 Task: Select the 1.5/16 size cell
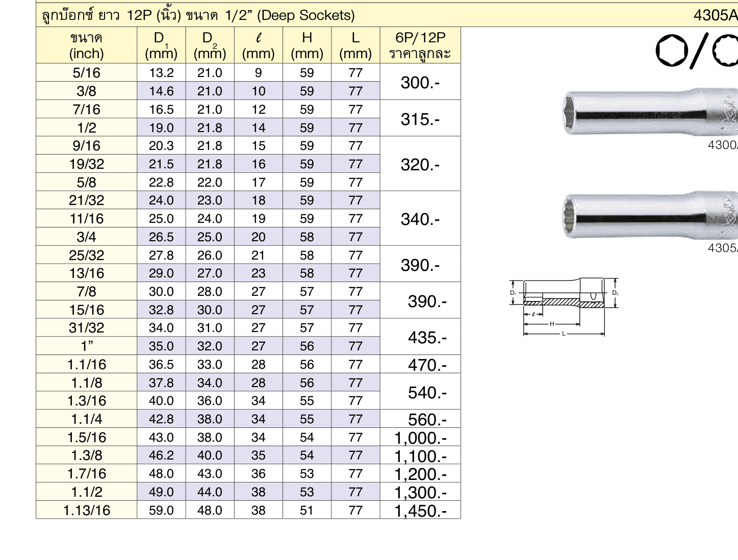pos(87,437)
